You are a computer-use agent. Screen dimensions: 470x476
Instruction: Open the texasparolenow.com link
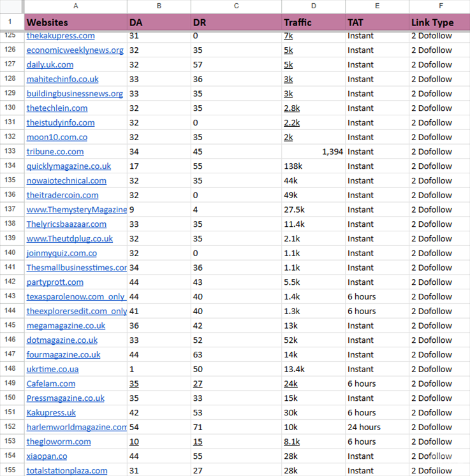(77, 296)
